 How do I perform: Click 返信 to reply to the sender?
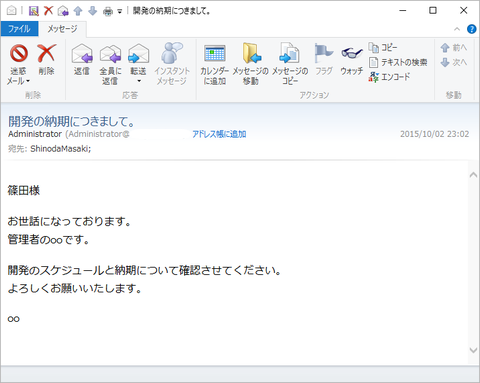(x=82, y=59)
